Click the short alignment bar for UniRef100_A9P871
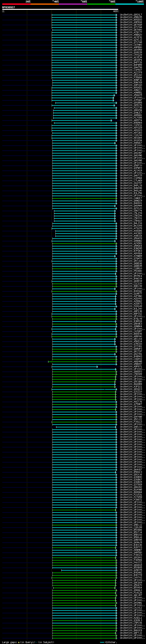146x644 pixels. point(75,367)
